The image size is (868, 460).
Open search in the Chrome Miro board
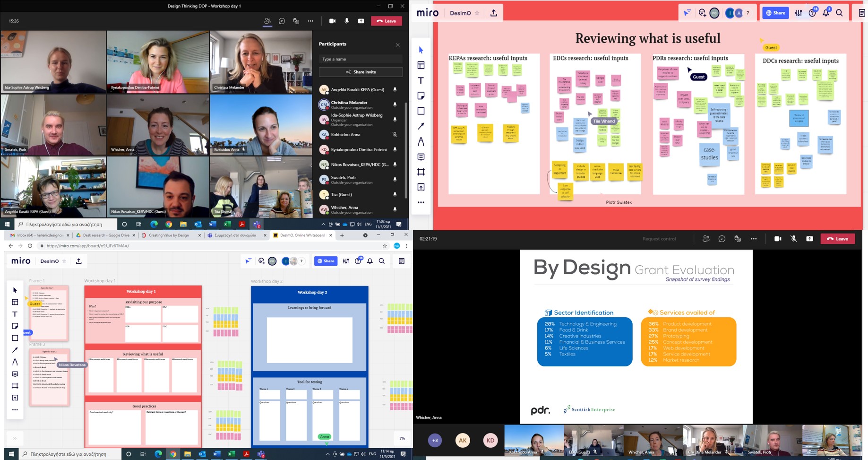click(382, 261)
